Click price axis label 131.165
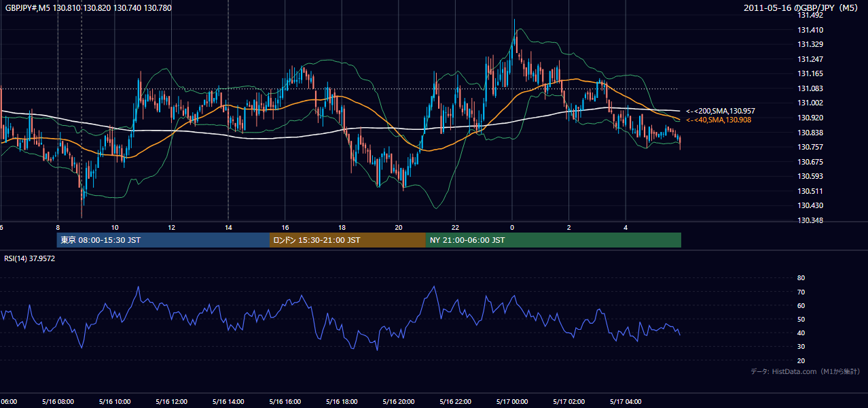Viewport: 868px width, 408px height. point(810,73)
